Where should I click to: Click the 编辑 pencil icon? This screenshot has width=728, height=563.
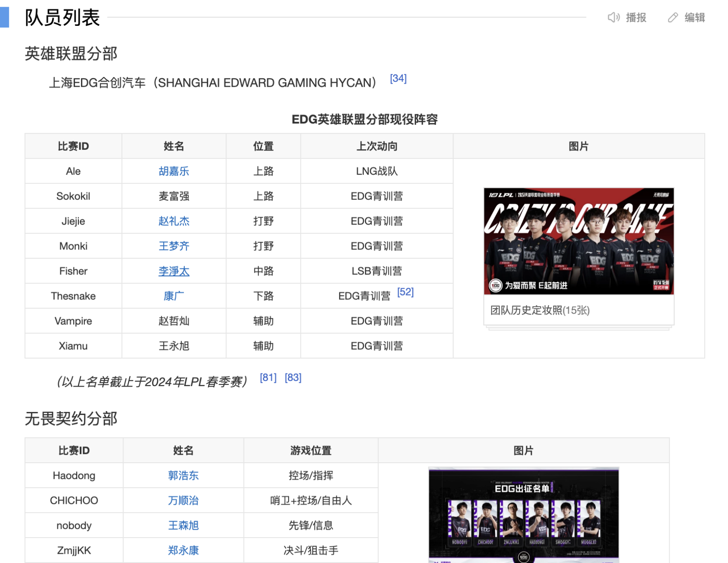click(x=673, y=18)
